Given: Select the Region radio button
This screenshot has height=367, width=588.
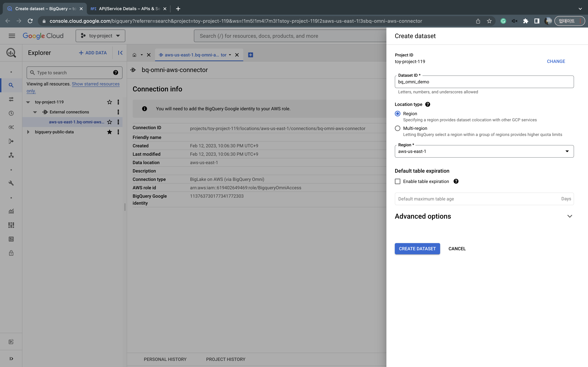Looking at the screenshot, I should tap(397, 114).
